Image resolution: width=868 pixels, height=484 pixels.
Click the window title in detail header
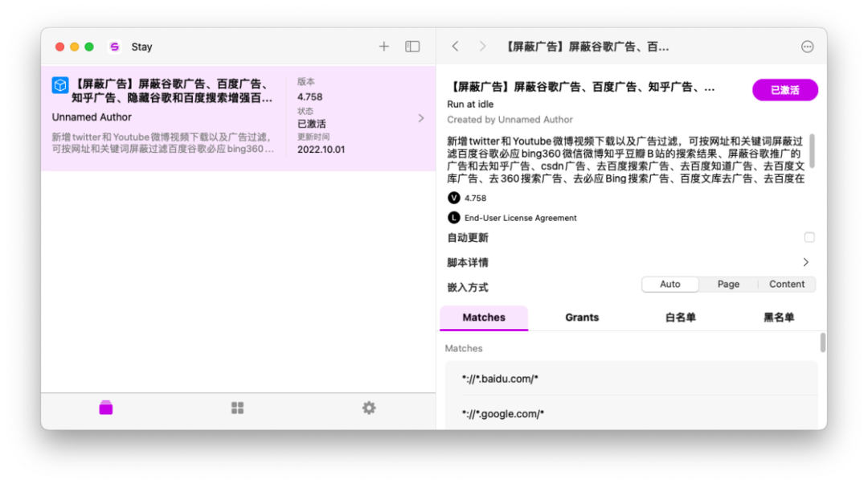pos(587,47)
